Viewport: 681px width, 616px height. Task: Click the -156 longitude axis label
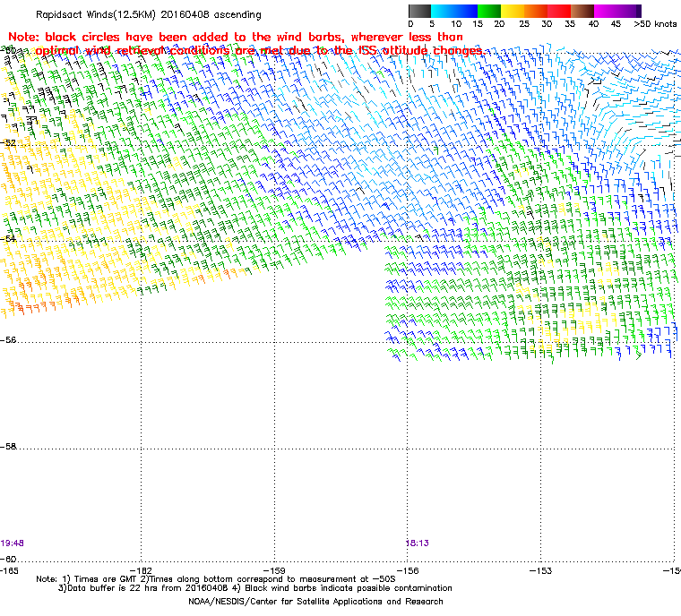tap(408, 570)
